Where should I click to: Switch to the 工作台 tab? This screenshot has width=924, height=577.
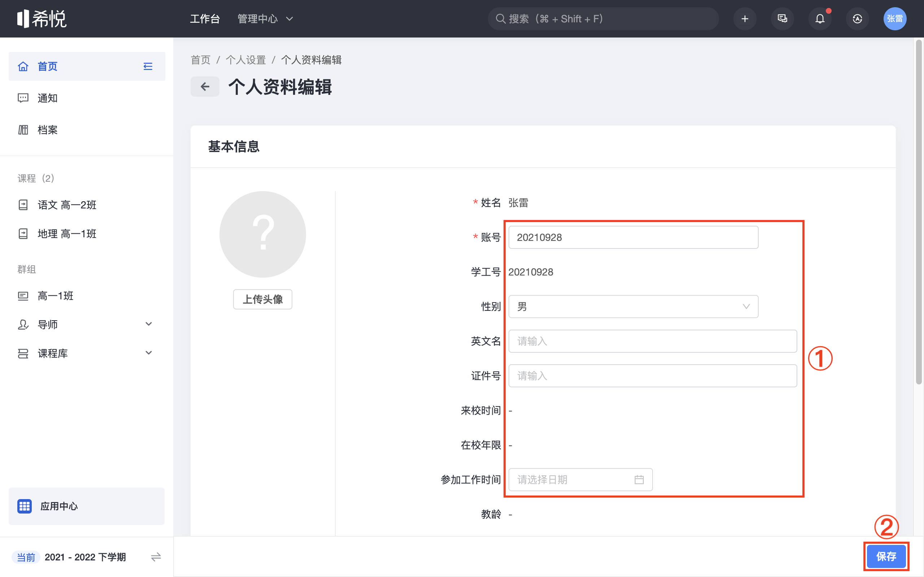205,19
